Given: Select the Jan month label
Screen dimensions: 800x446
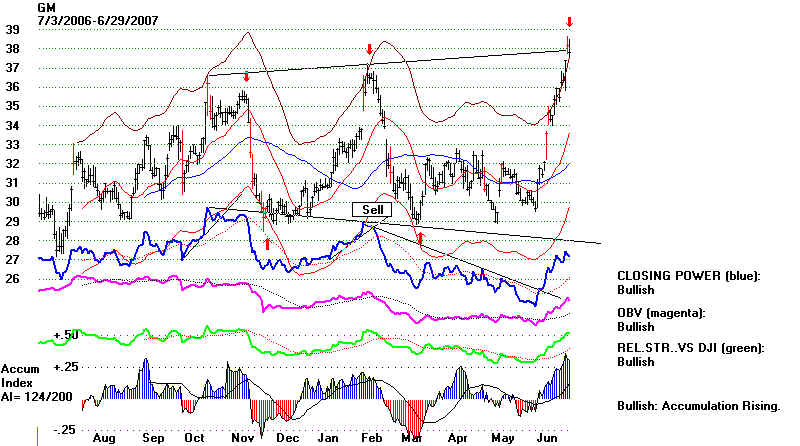Looking at the screenshot, I should (x=328, y=438).
